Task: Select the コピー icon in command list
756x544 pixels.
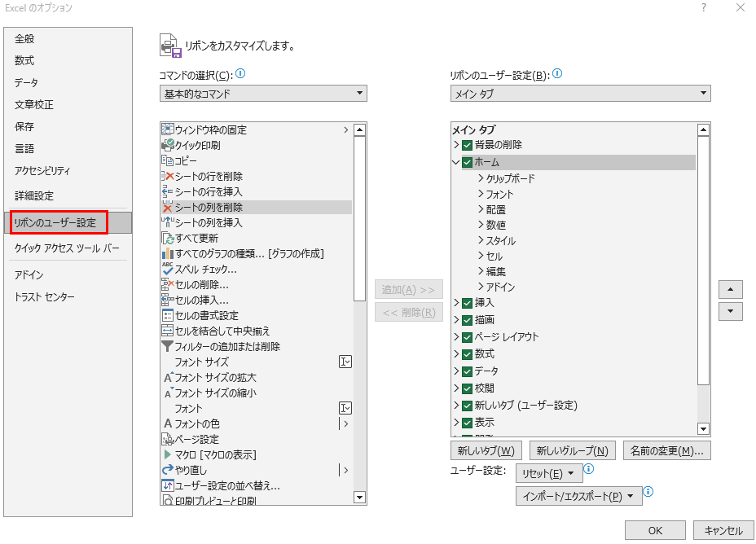Action: (169, 160)
